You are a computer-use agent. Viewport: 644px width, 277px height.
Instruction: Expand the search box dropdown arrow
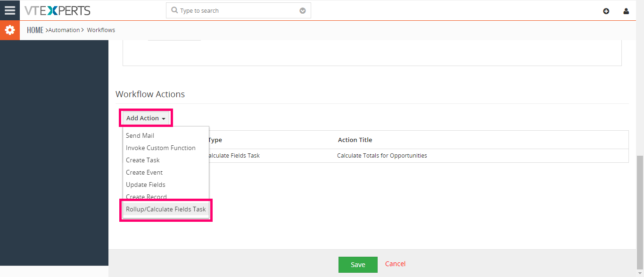pyautogui.click(x=303, y=10)
